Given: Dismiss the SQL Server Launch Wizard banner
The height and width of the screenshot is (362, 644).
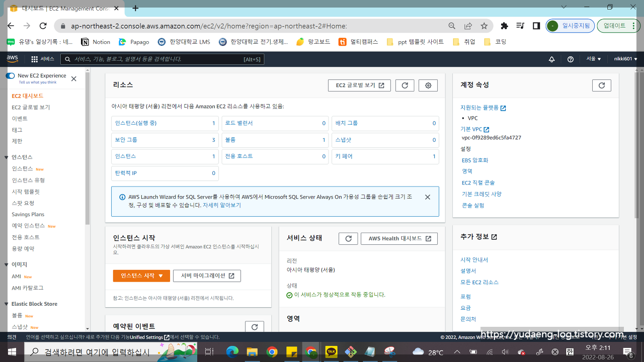Looking at the screenshot, I should (428, 197).
